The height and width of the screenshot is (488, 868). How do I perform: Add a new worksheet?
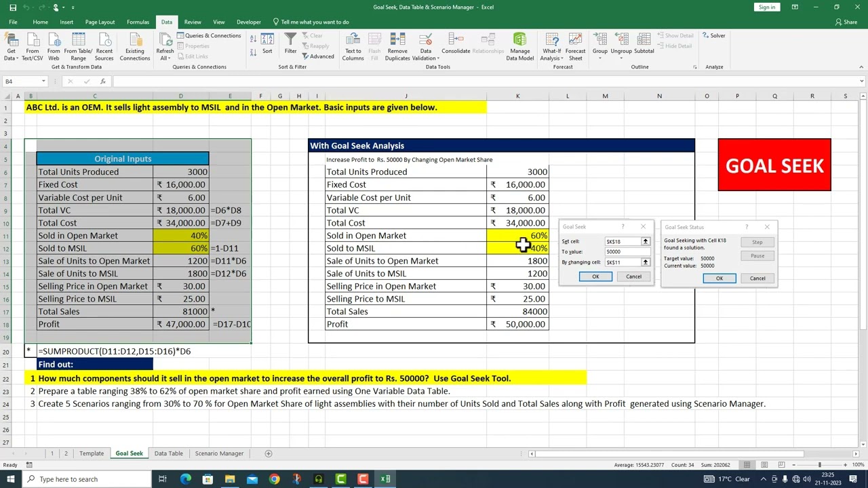[268, 453]
